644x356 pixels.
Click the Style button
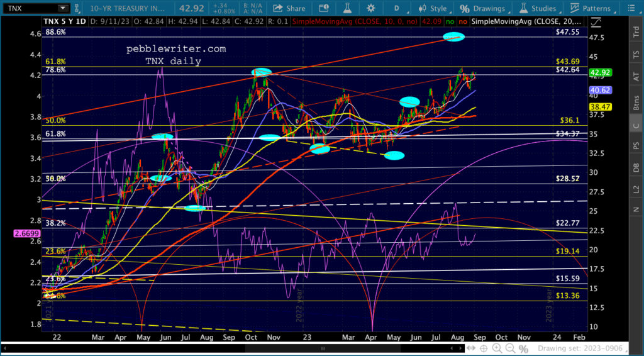coord(432,8)
